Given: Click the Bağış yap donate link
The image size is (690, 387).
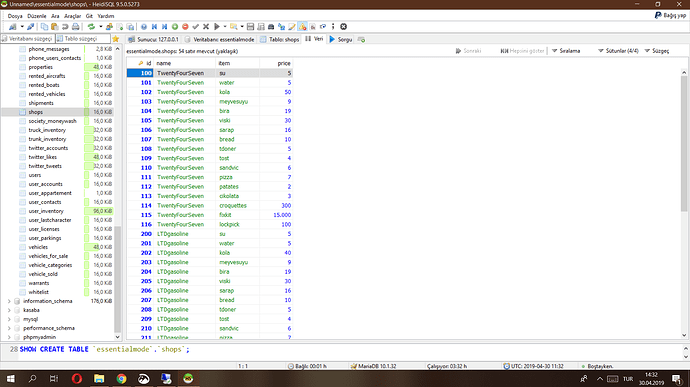Looking at the screenshot, I should click(670, 15).
